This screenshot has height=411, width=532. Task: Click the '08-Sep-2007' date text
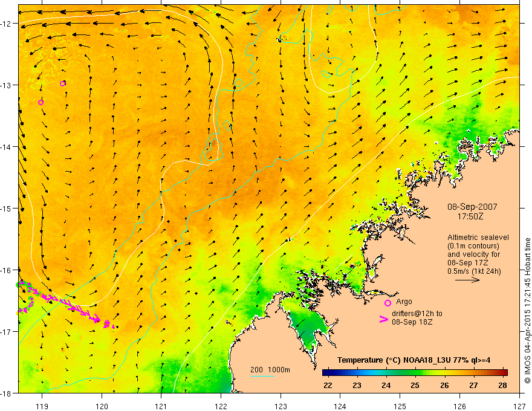point(472,207)
